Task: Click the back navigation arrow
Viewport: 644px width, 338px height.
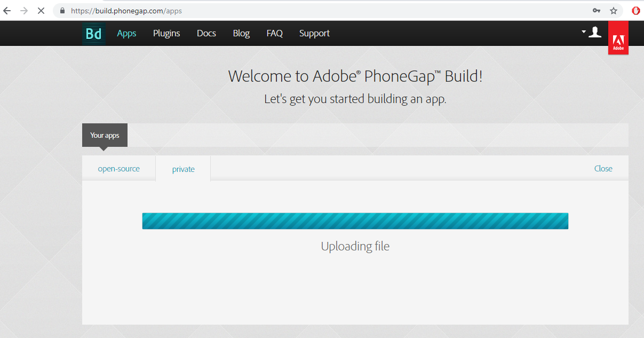Action: [7, 10]
